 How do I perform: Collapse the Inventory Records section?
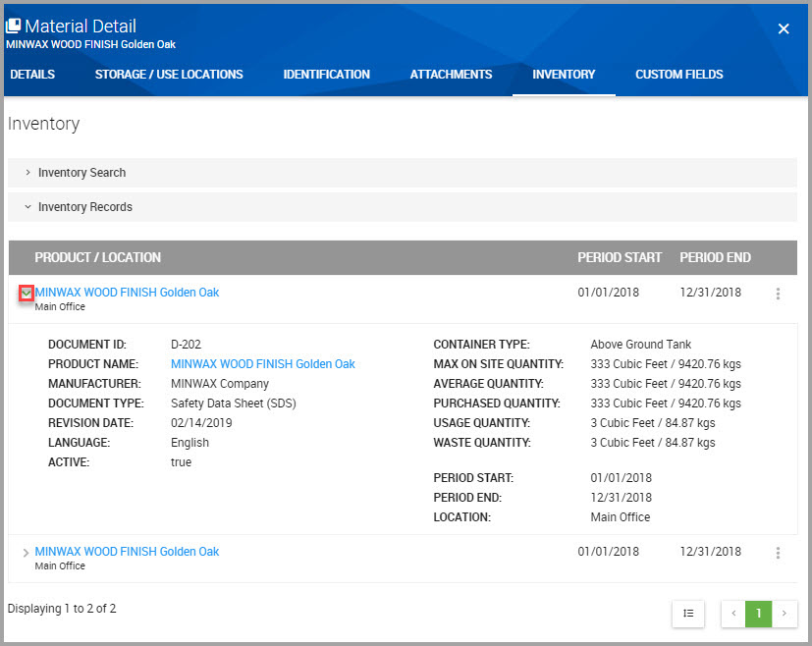coord(403,207)
